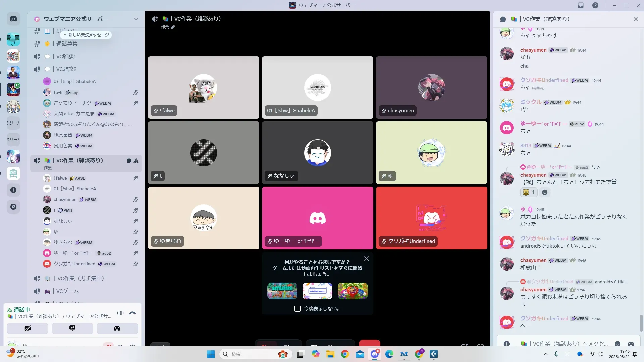This screenshot has width=644, height=362.
Task: Open noise suppression settings icon
Action: (x=120, y=313)
